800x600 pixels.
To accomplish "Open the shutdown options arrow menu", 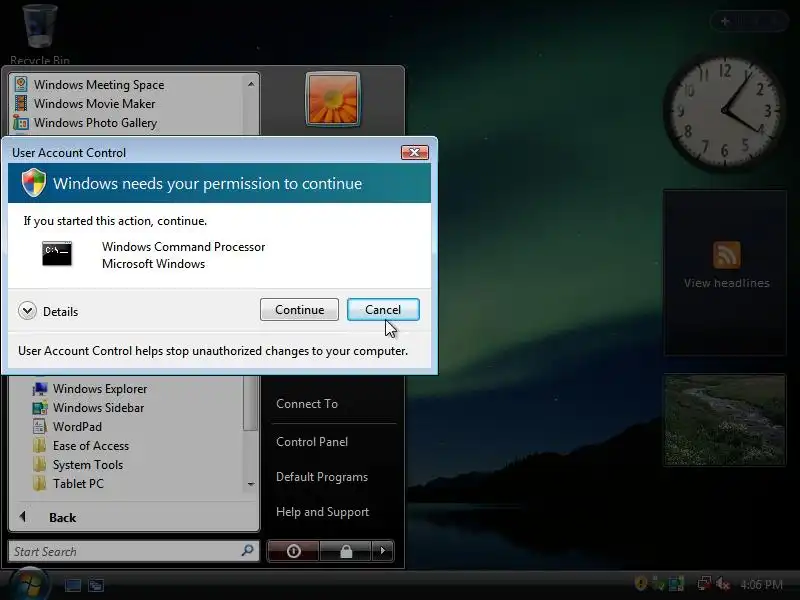I will 383,551.
